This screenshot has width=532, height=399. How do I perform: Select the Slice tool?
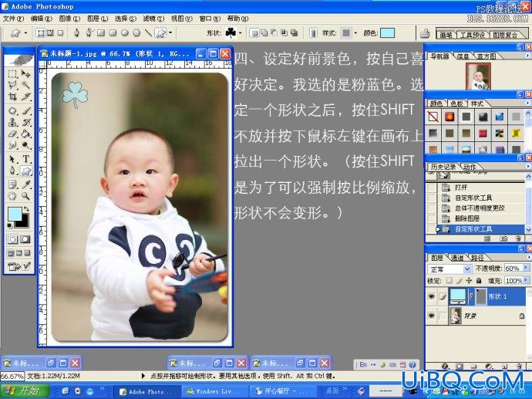[25, 96]
